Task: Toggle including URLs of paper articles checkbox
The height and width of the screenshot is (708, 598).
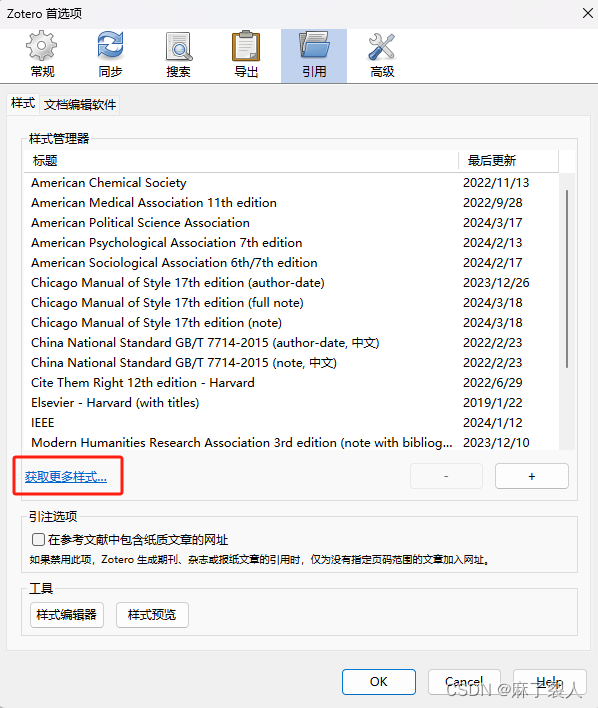Action: click(x=38, y=539)
